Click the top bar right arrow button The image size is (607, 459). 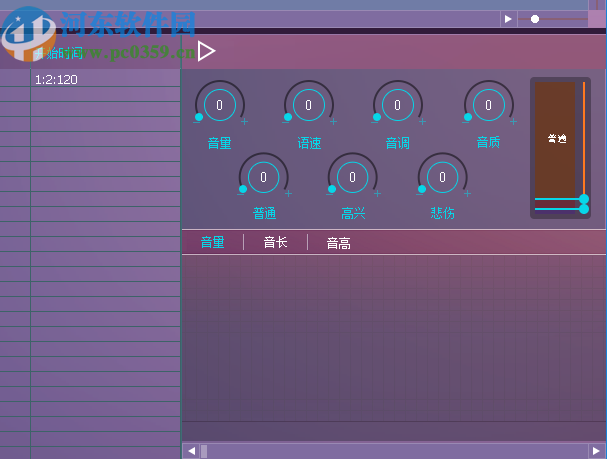508,19
